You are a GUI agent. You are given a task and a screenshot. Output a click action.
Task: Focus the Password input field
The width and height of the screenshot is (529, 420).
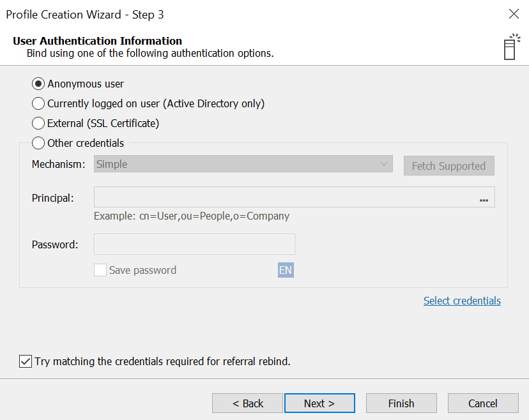click(x=194, y=244)
